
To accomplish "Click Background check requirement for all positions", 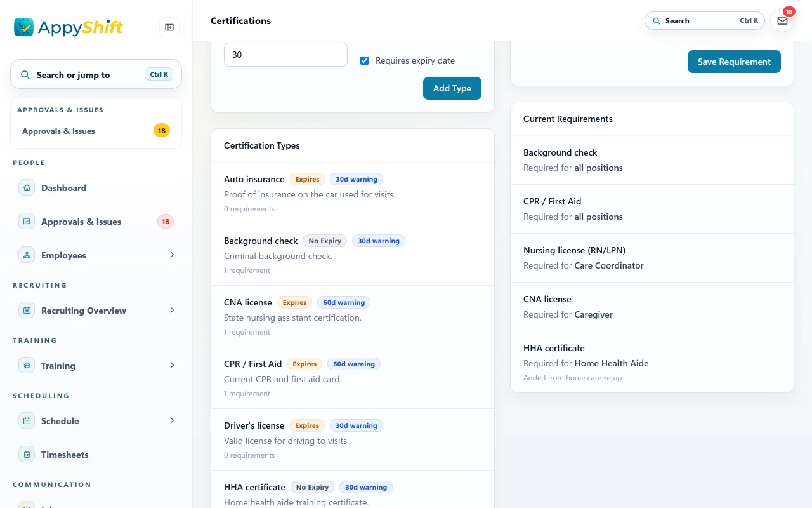I will pyautogui.click(x=652, y=160).
